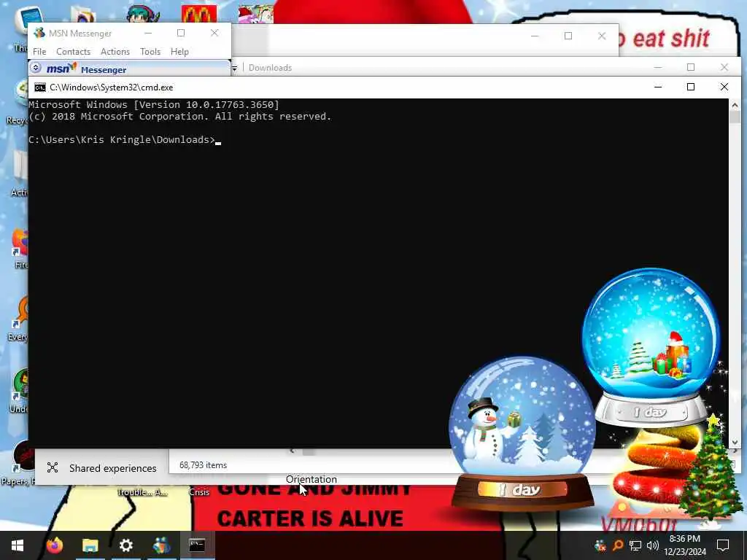Click the scroll-up arrow in cmd window
This screenshot has width=747, height=560.
[735, 105]
